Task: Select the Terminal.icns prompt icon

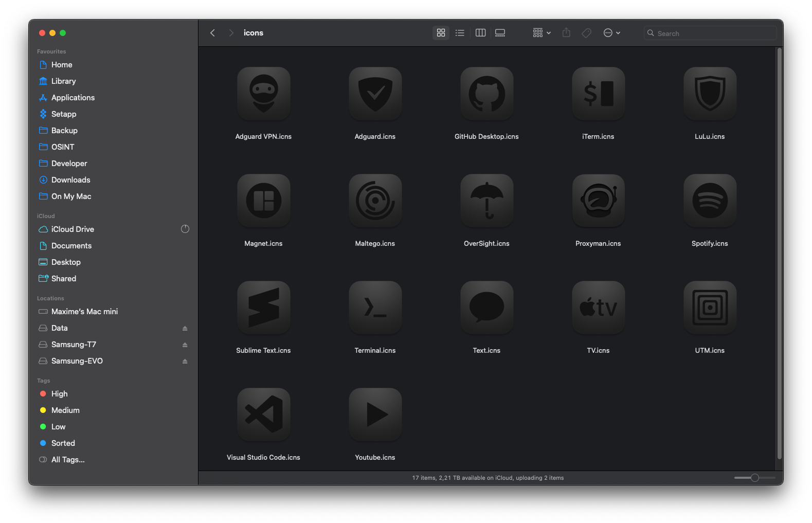Action: point(375,308)
